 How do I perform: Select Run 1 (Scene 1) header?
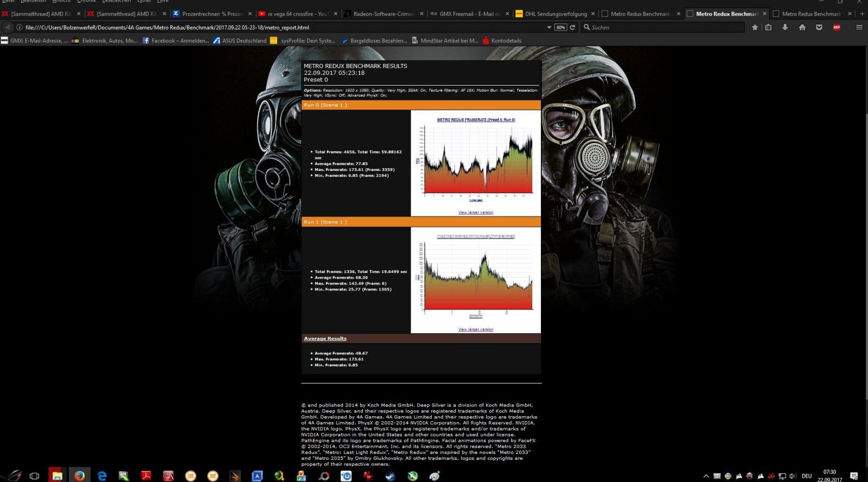point(421,222)
